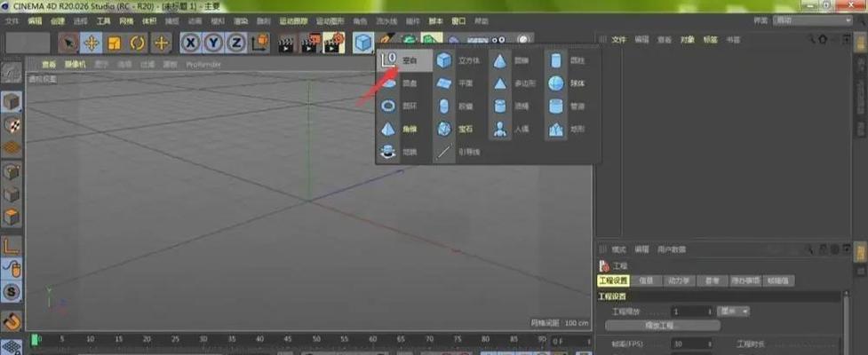Choose the 球体 sphere primitive
This screenshot has height=355, width=868.
pos(567,83)
